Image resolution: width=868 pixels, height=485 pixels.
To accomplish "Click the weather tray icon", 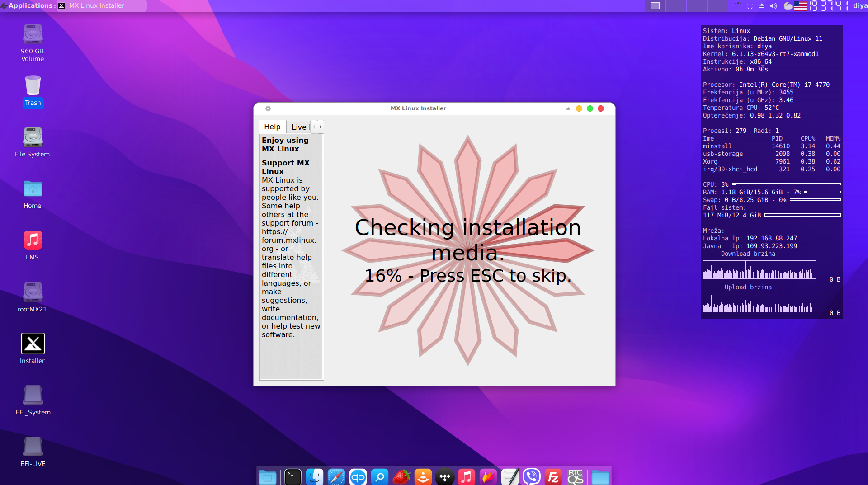I will tap(788, 6).
